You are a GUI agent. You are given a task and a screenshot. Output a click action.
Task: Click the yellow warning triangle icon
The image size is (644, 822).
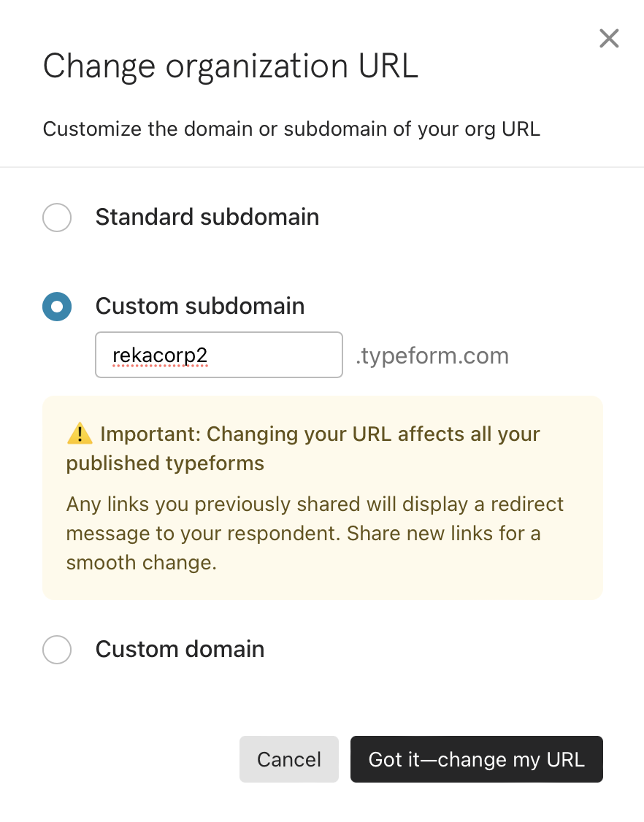point(80,434)
